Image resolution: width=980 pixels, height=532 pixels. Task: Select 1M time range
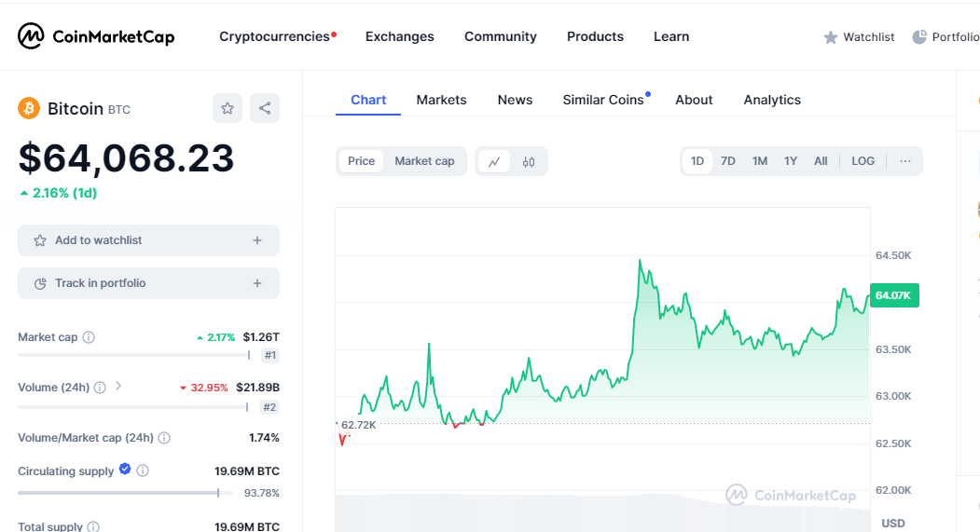(x=760, y=161)
